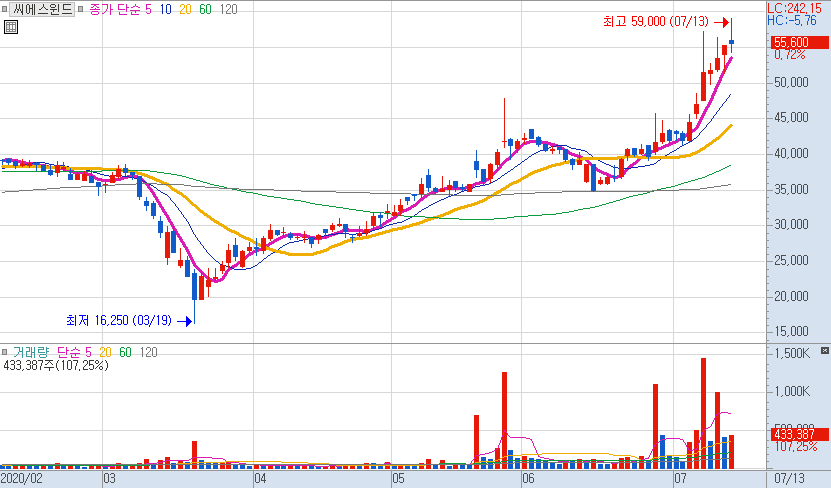Viewport: 831px width, 488px height.
Task: Select the green 60-day price moving average label
Action: point(205,9)
